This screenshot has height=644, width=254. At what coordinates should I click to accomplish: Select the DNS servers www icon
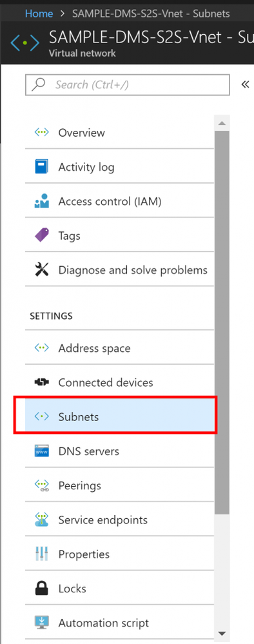(41, 451)
